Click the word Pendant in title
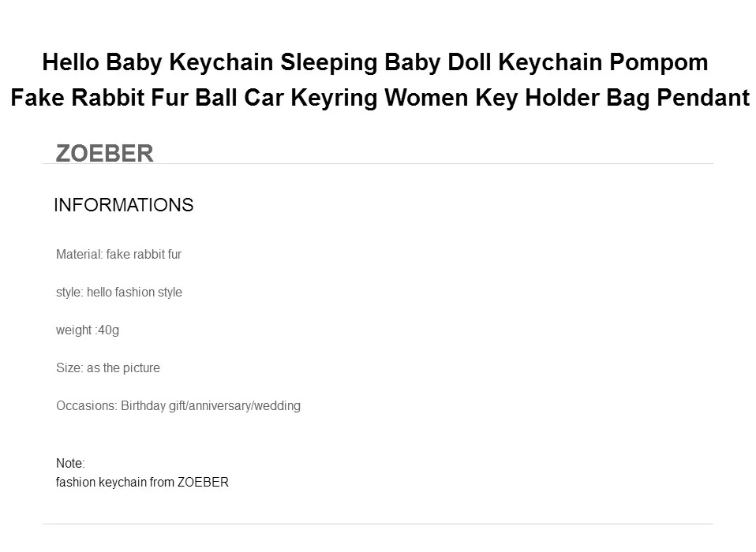 click(703, 98)
